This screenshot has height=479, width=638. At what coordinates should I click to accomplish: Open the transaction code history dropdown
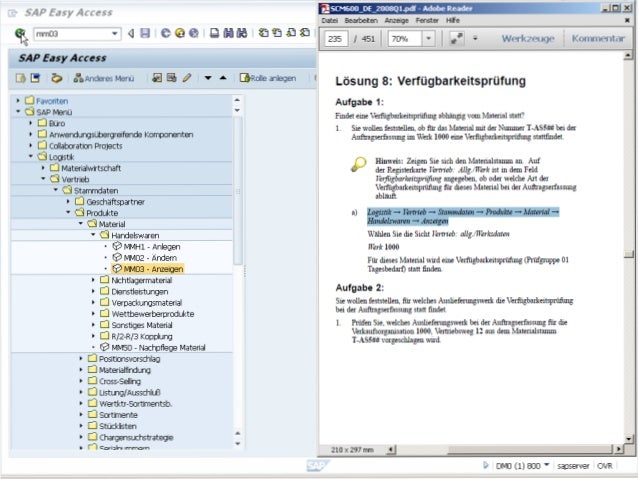(115, 34)
